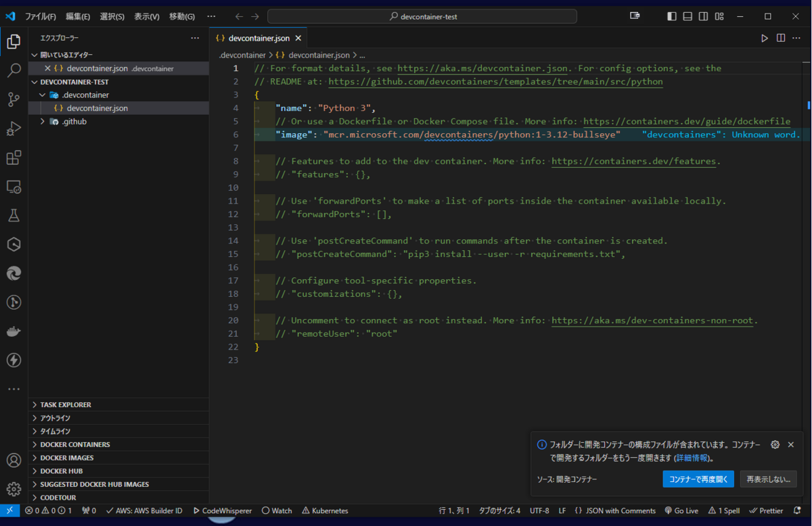Open the Search view
The height and width of the screenshot is (526, 812).
(x=14, y=70)
